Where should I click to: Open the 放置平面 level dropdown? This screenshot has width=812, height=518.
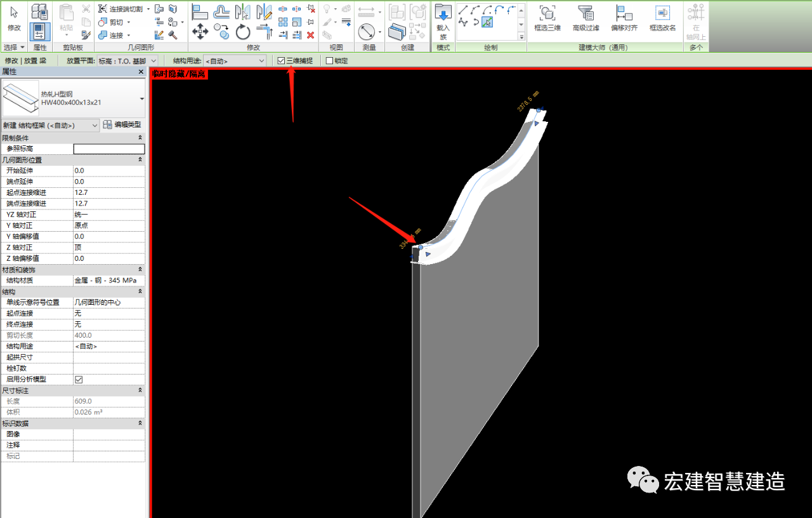[128, 60]
